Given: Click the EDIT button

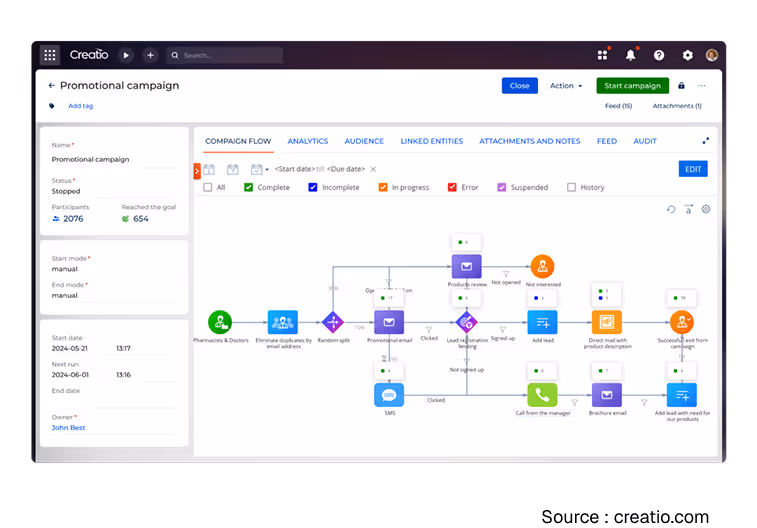Looking at the screenshot, I should (x=693, y=169).
